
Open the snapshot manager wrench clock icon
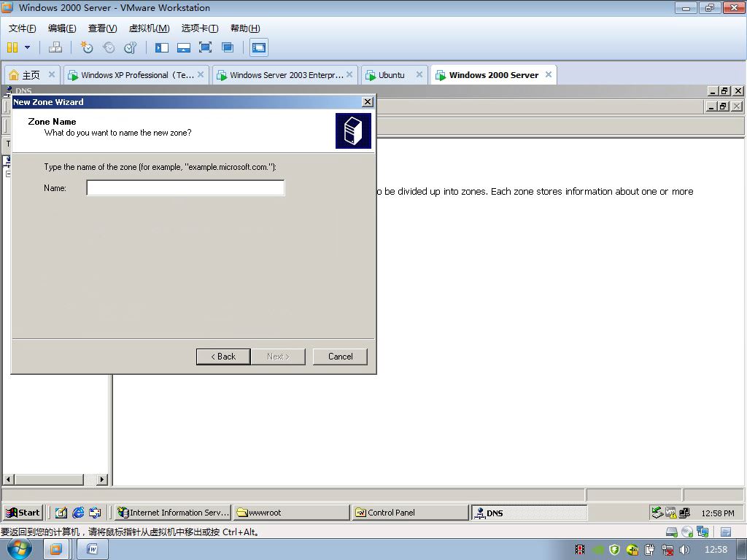[x=130, y=47]
